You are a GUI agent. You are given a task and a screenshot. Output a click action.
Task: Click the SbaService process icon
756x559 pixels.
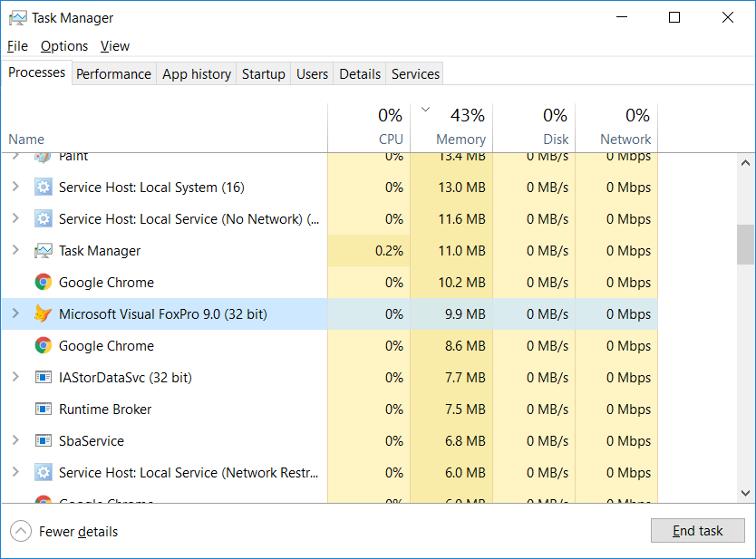[x=43, y=441]
